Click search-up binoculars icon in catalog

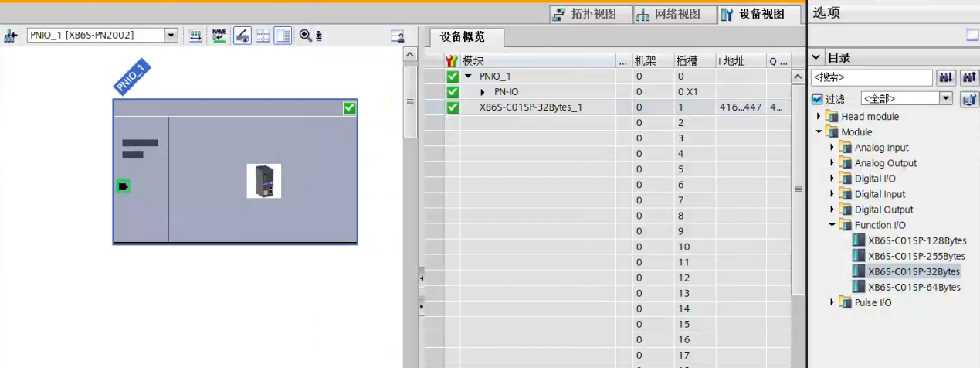pyautogui.click(x=968, y=77)
